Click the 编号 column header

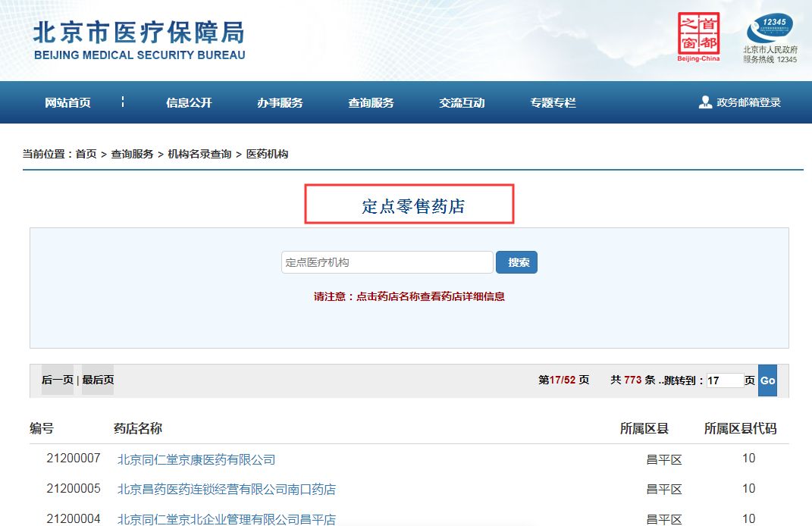pos(42,428)
